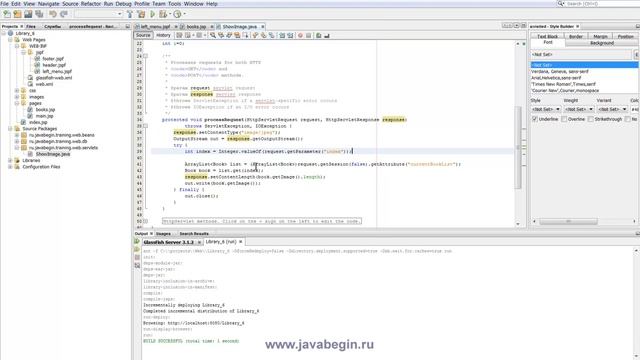Collapse the pages folder node

(17, 103)
